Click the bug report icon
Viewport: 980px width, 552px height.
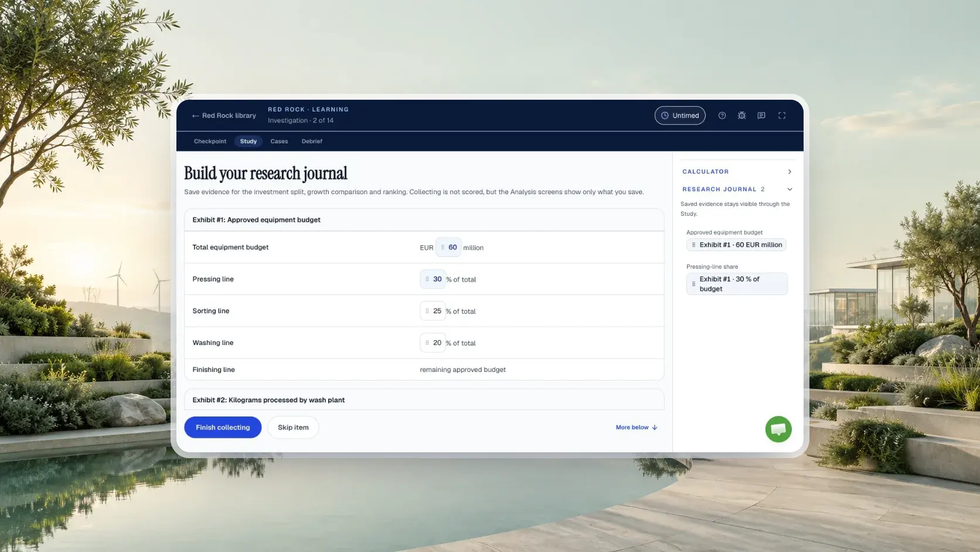point(741,116)
